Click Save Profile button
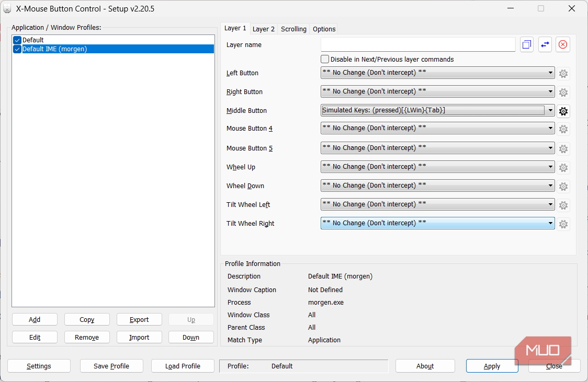This screenshot has height=382, width=588. point(111,366)
